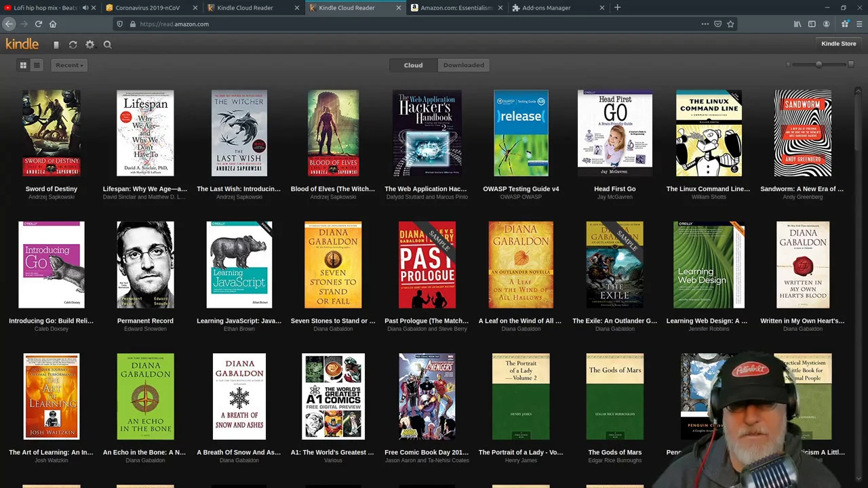Switch to list view
This screenshot has height=488, width=868.
tap(37, 65)
